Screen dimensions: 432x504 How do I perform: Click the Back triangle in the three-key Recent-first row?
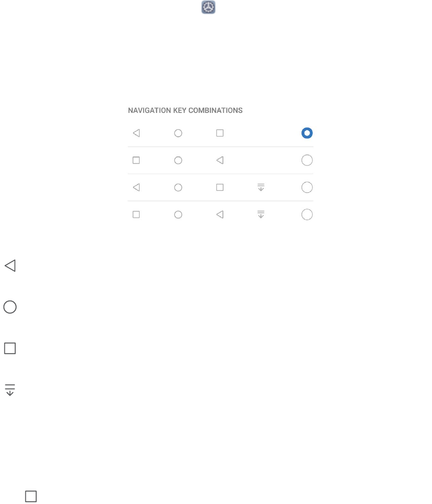(220, 160)
